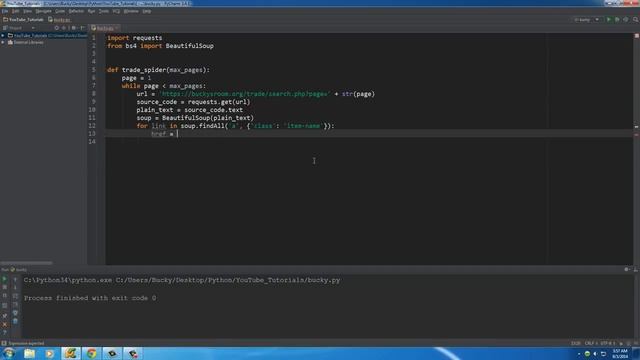Click the Windows Start button
This screenshot has height=360, width=640.
click(x=9, y=353)
